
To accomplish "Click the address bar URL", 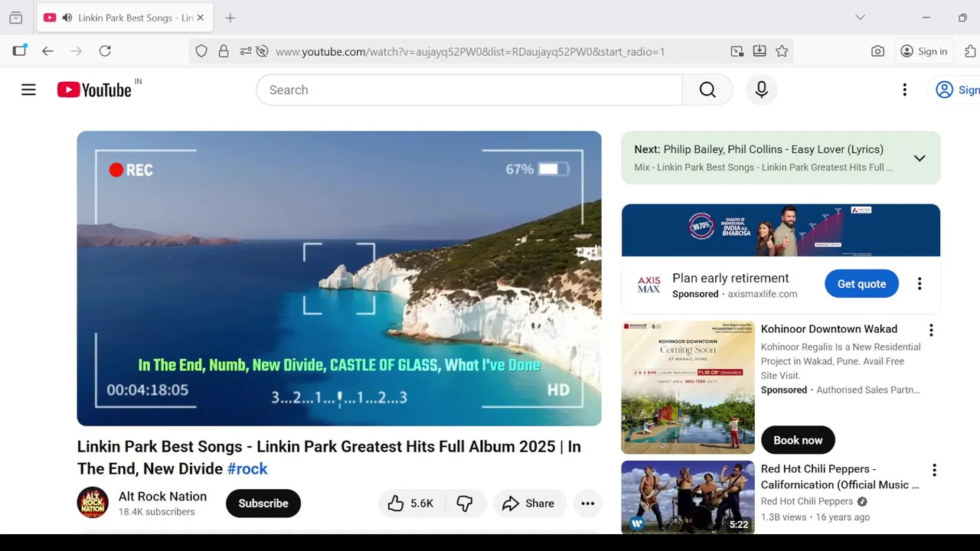I will [x=470, y=52].
